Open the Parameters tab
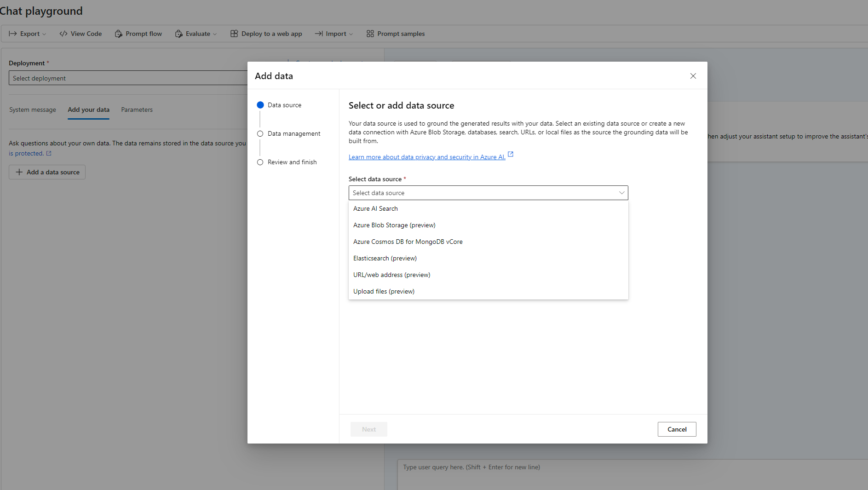This screenshot has height=490, width=868. click(x=137, y=110)
